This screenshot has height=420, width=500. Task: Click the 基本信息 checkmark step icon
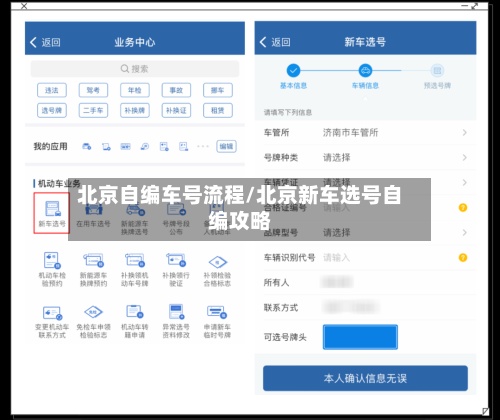point(293,70)
